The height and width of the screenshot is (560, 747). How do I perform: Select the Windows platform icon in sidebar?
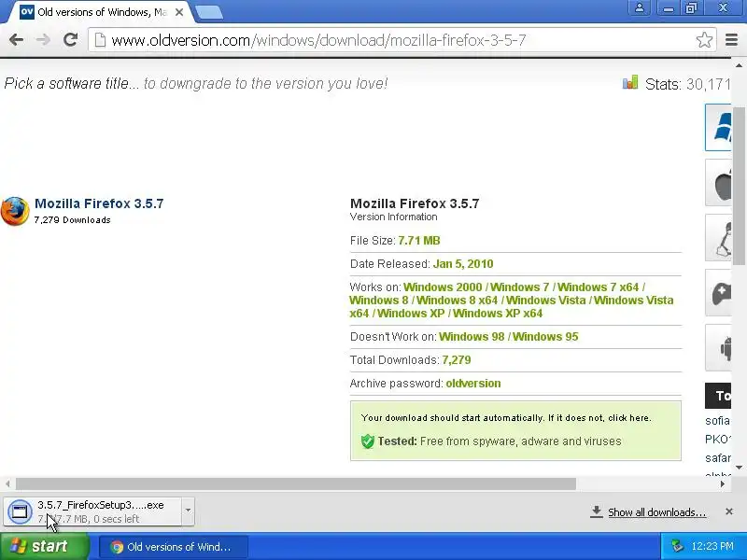[x=718, y=127]
